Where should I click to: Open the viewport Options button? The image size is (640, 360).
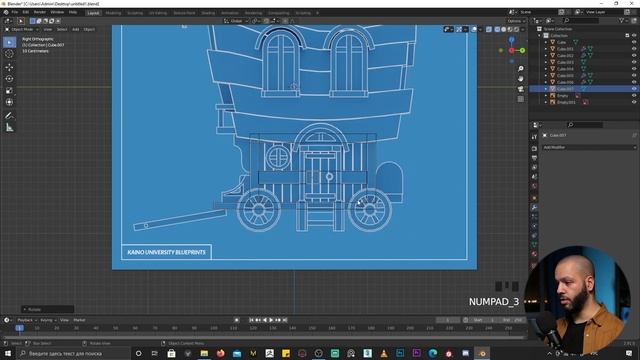coord(516,21)
